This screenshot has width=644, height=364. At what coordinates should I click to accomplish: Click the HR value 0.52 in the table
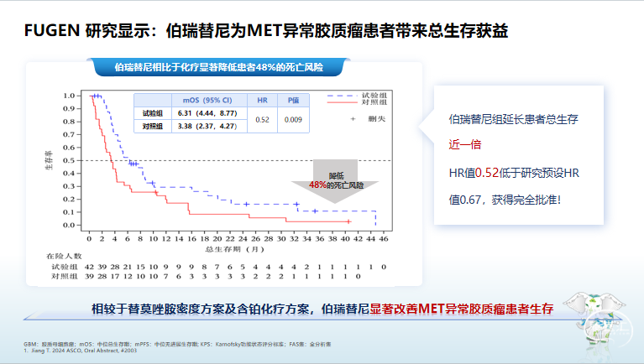262,120
